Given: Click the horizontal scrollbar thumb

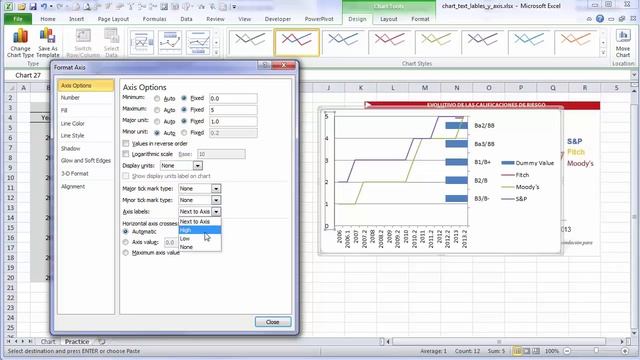Looking at the screenshot, I should tap(499, 341).
